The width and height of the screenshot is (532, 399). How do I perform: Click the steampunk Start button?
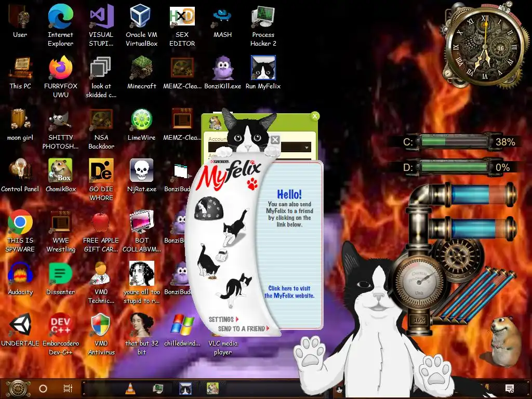point(18,389)
